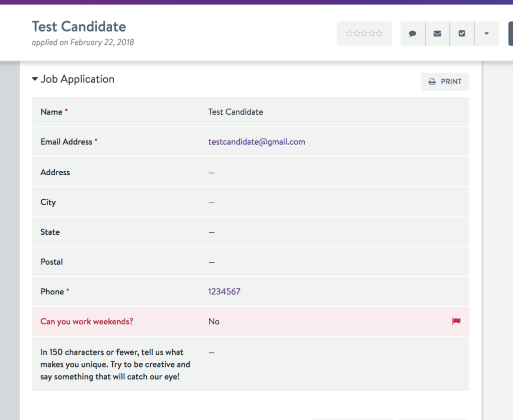Rate candidate with the first star
This screenshot has width=513, height=420.
(349, 34)
